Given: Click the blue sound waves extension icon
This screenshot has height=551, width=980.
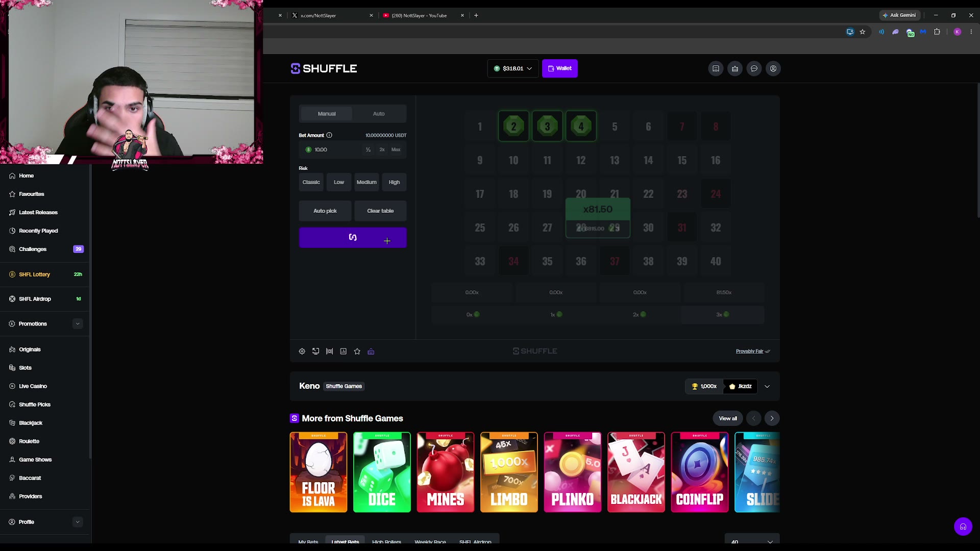Looking at the screenshot, I should tap(881, 32).
